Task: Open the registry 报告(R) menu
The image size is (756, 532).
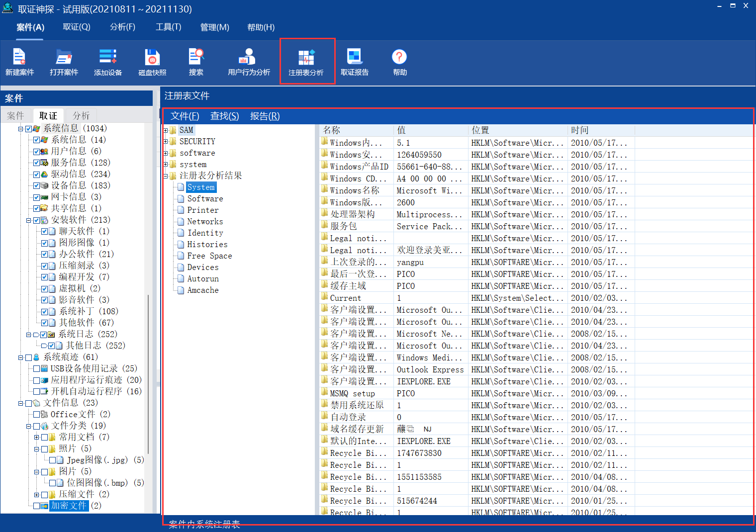Action: tap(265, 116)
